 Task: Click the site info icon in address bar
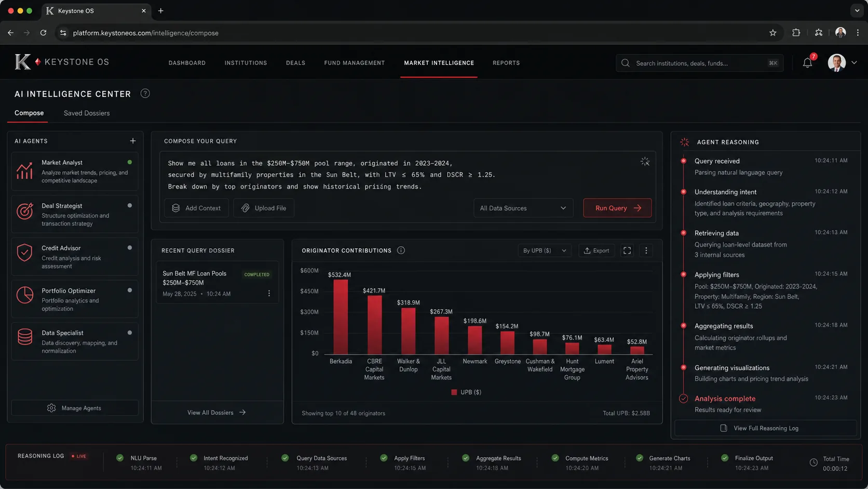click(63, 33)
